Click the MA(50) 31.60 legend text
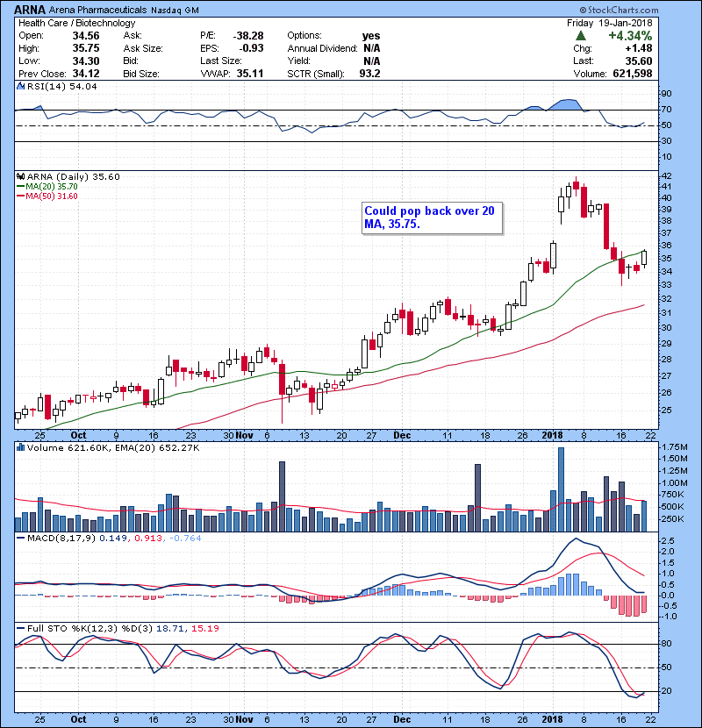The image size is (702, 728). pyautogui.click(x=52, y=196)
